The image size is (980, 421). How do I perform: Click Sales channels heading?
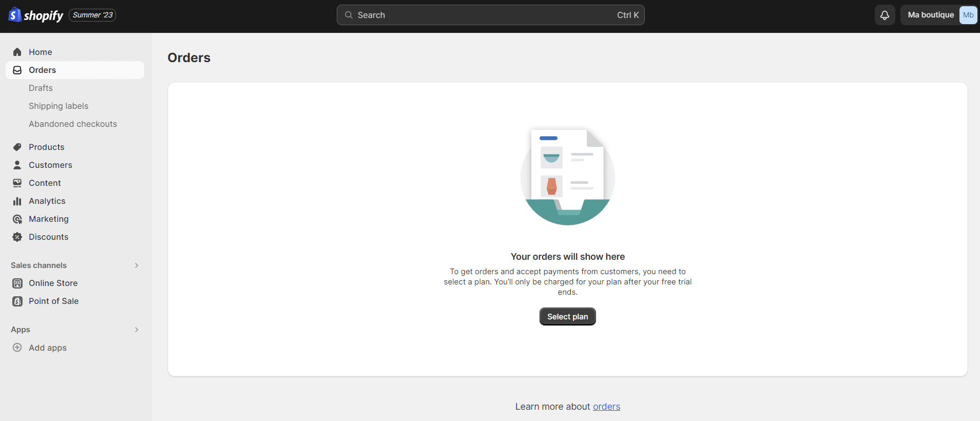tap(39, 265)
